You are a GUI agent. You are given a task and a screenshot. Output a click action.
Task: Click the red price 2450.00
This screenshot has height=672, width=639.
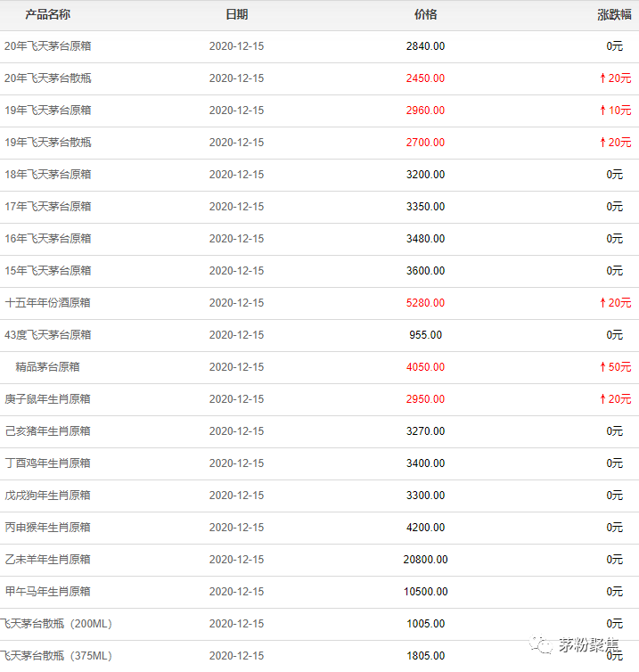point(426,78)
